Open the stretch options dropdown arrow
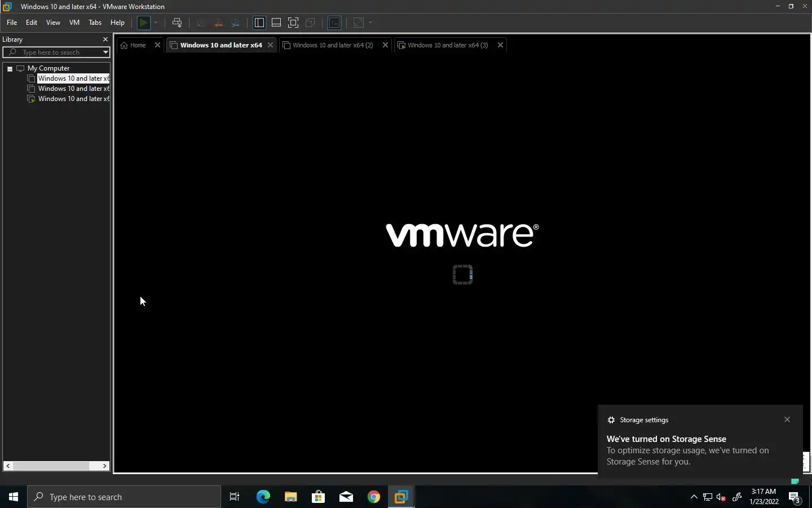Viewport: 812px width, 508px height. (370, 23)
